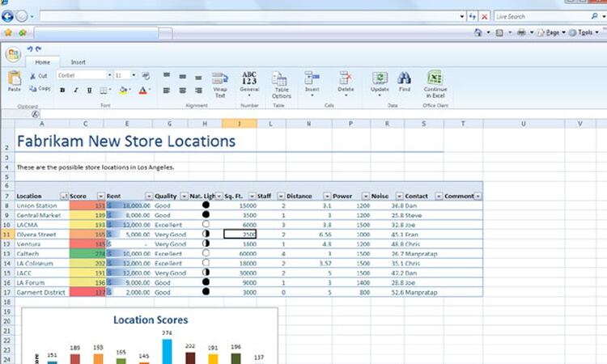Toggle bold formatting
The height and width of the screenshot is (364, 607).
click(62, 91)
